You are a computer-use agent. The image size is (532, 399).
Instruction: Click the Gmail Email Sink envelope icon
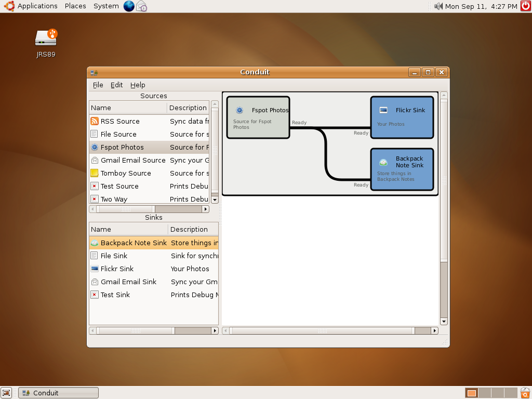(x=95, y=282)
